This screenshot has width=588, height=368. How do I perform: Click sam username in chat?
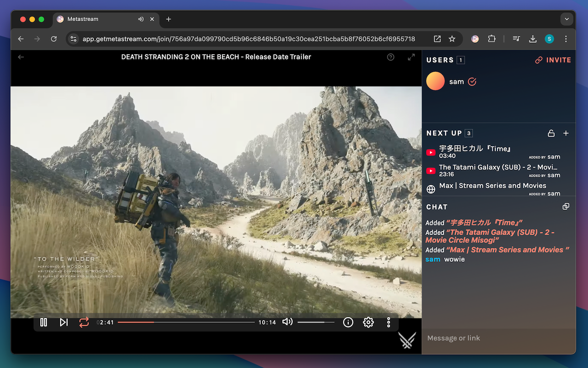click(433, 259)
